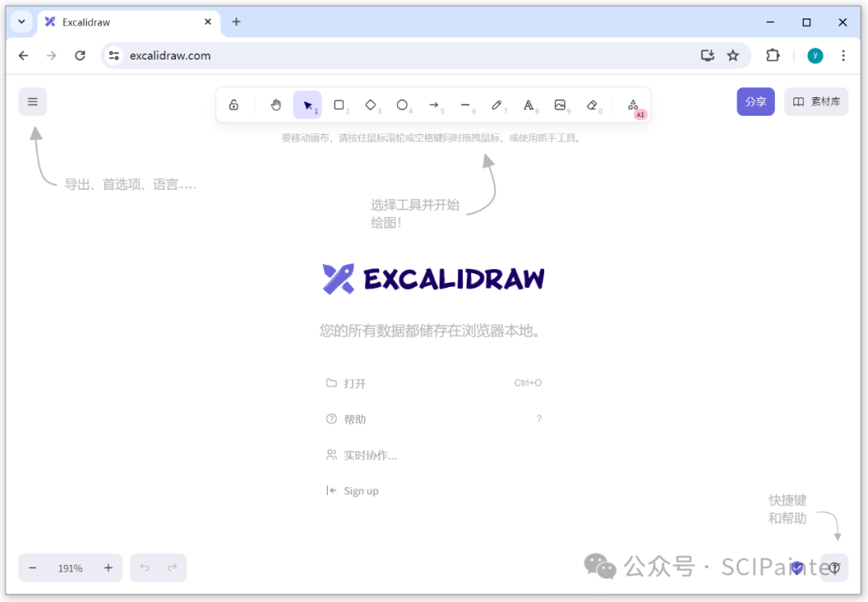Image resolution: width=868 pixels, height=602 pixels.
Task: Select the Insert image tool
Action: point(560,104)
